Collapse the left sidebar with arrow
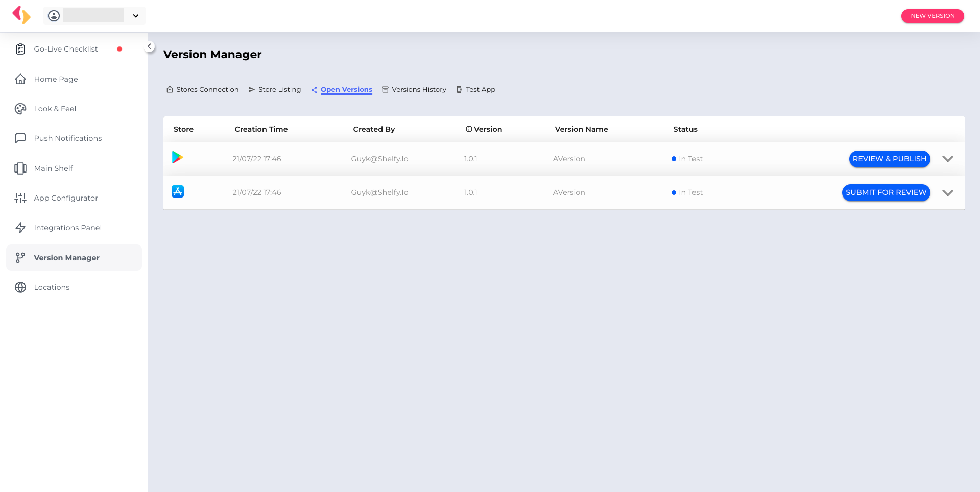 [150, 46]
